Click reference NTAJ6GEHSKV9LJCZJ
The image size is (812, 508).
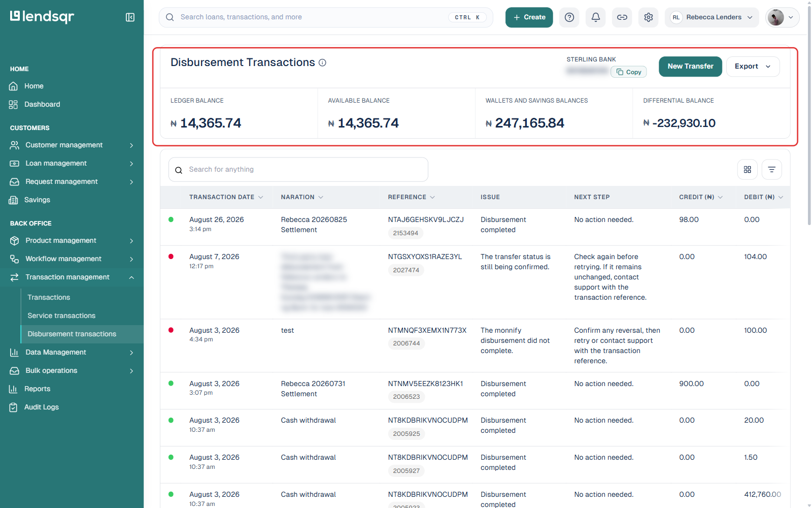pos(426,220)
